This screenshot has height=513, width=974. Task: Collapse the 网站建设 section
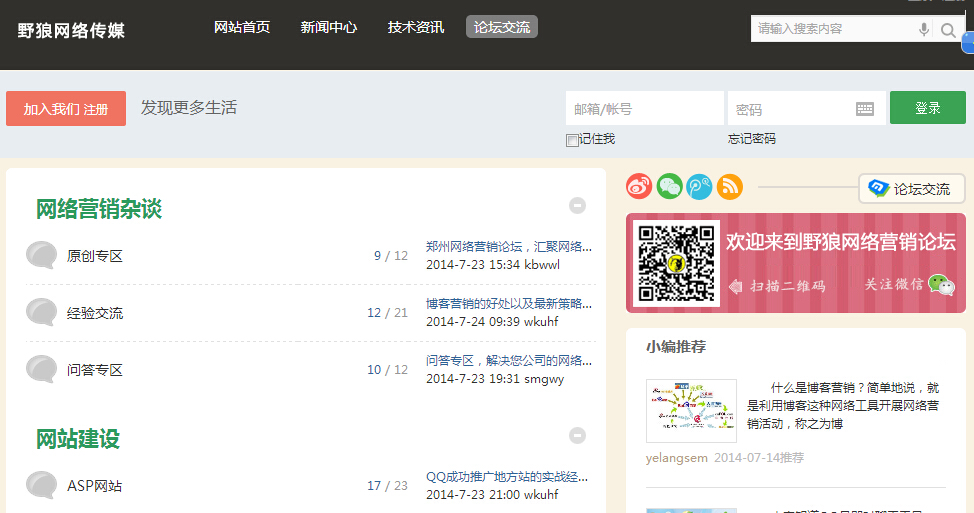[x=577, y=436]
